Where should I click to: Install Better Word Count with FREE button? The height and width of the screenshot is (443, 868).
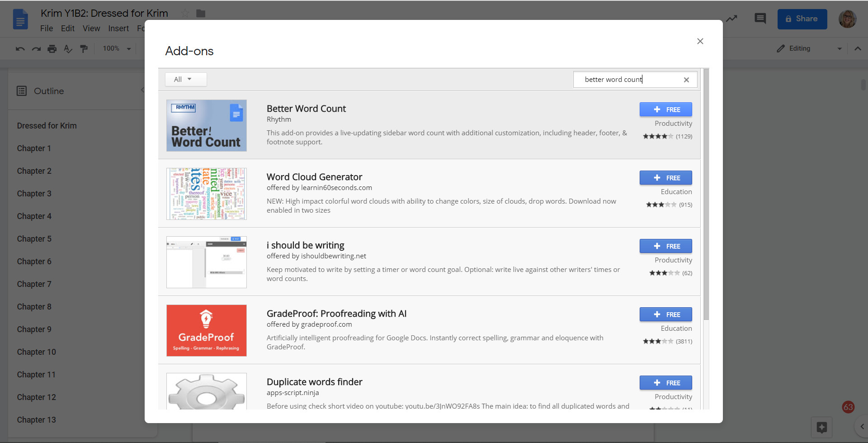coord(665,110)
